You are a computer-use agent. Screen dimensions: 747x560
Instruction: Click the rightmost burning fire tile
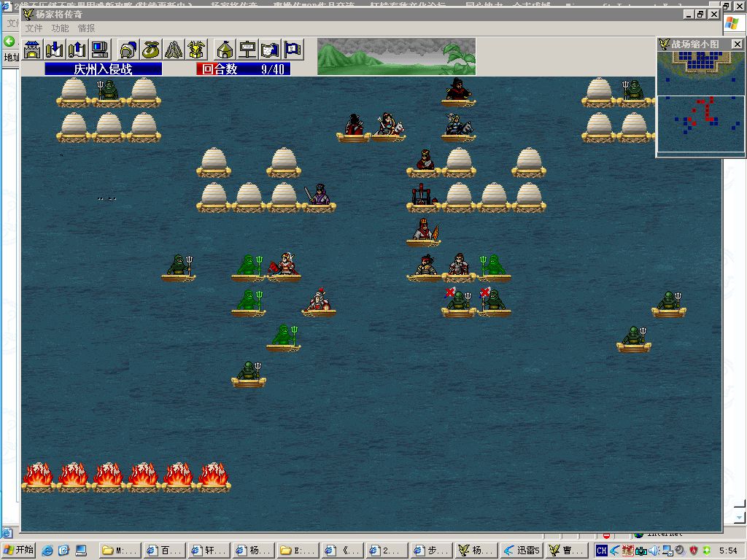point(214,476)
